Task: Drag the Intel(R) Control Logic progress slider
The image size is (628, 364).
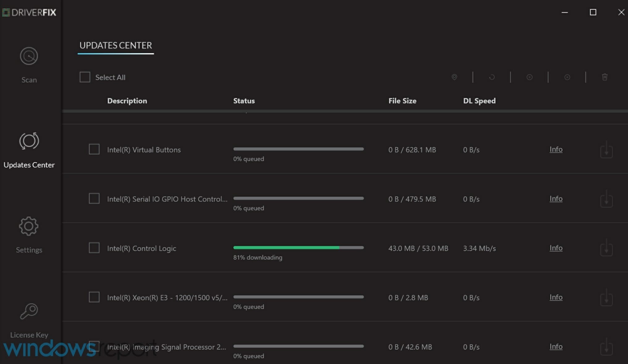Action: pos(338,248)
